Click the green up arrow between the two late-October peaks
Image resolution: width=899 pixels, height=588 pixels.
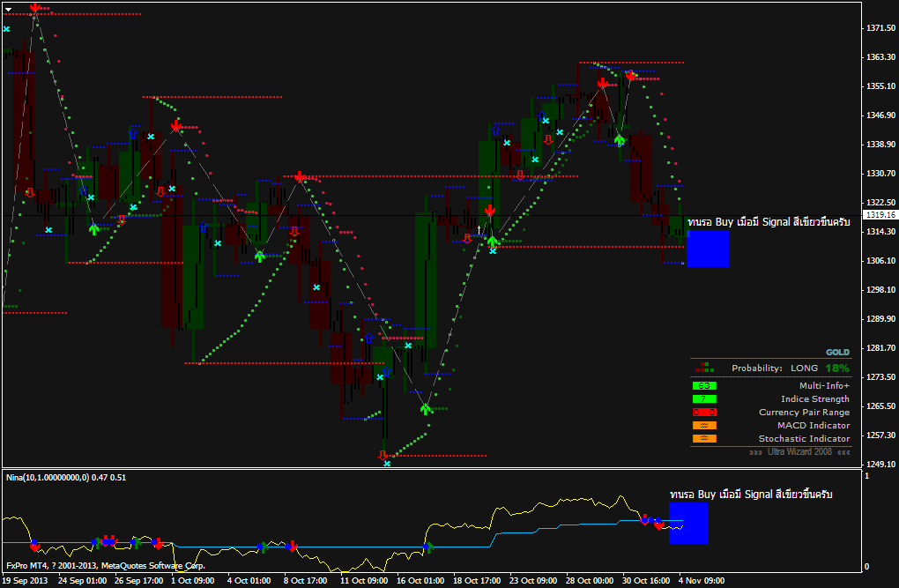pyautogui.click(x=620, y=139)
